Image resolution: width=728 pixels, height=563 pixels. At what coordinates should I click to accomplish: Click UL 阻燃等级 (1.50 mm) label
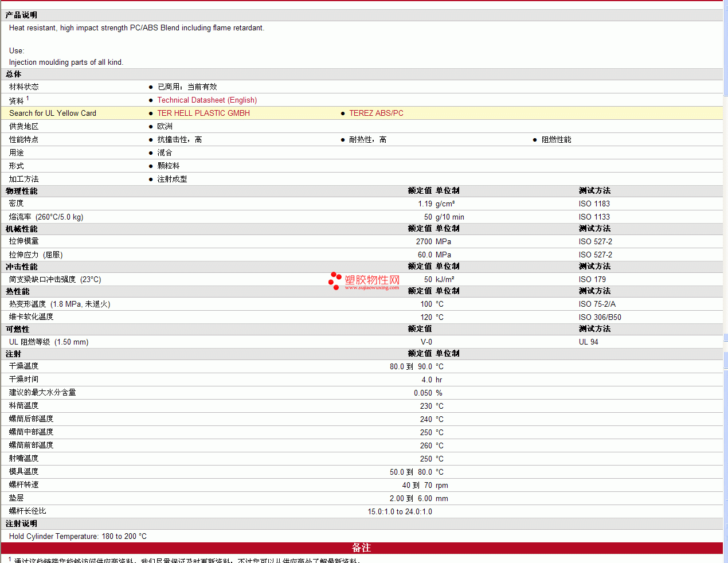click(x=49, y=342)
